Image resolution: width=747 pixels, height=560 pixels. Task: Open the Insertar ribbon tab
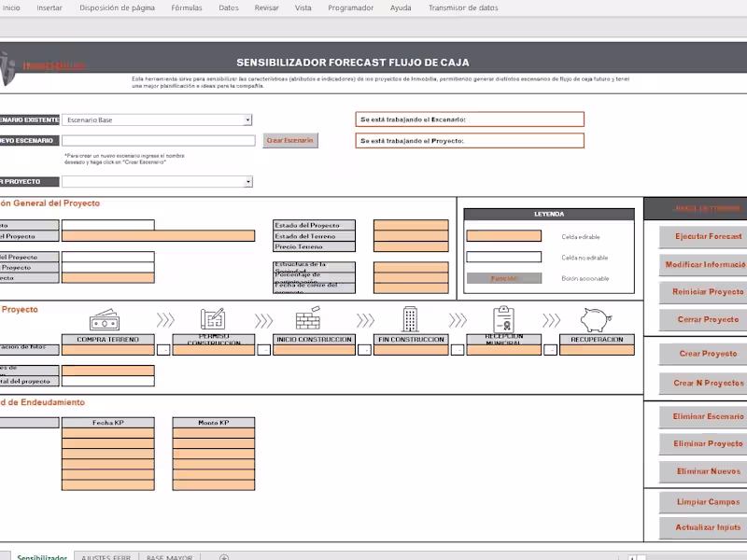49,7
